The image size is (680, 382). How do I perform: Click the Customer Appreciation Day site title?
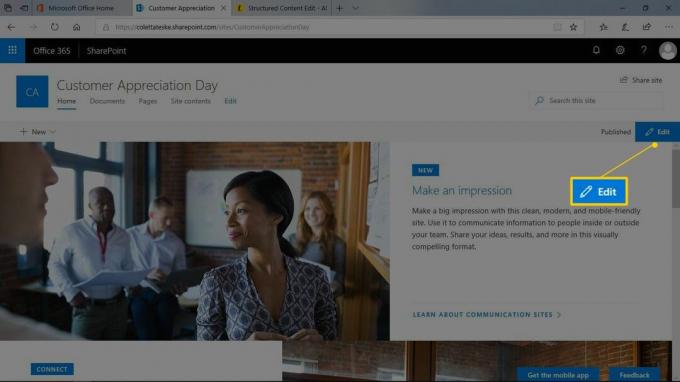(x=137, y=85)
